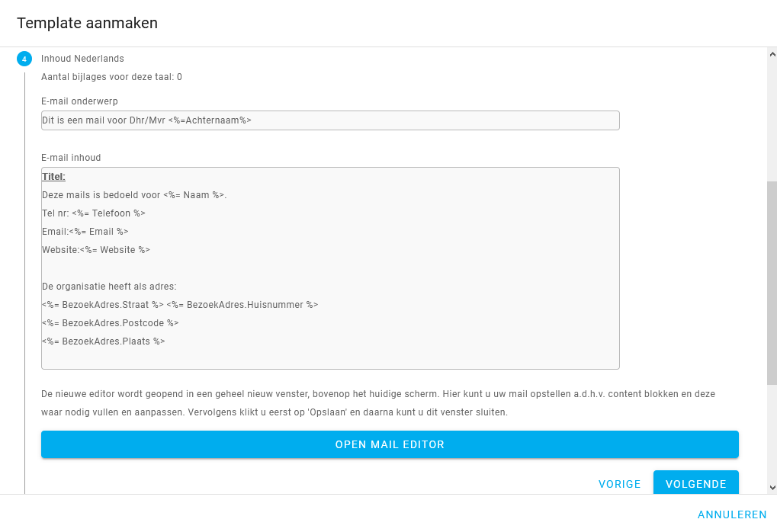
Task: Place cursor on the Tel nr Telefoon line
Action: click(94, 213)
